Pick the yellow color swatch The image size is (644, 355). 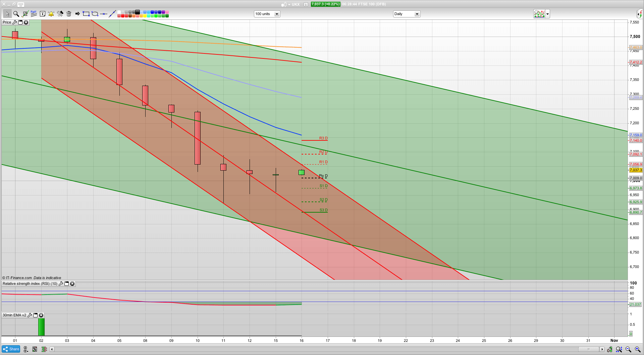pos(145,16)
